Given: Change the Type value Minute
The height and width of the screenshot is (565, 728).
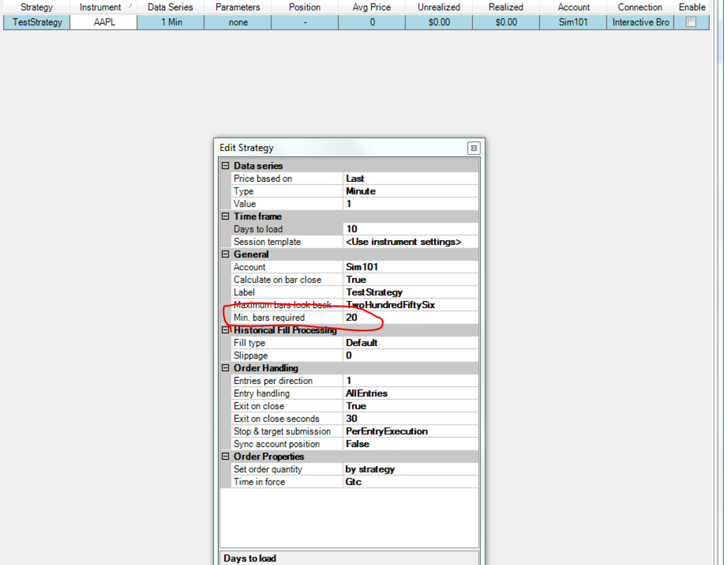Looking at the screenshot, I should 410,191.
